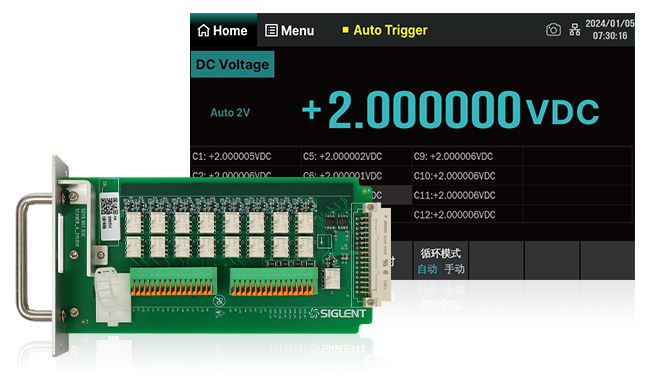The height and width of the screenshot is (380, 650).
Task: Select channel C5 reading cell
Action: [x=357, y=156]
